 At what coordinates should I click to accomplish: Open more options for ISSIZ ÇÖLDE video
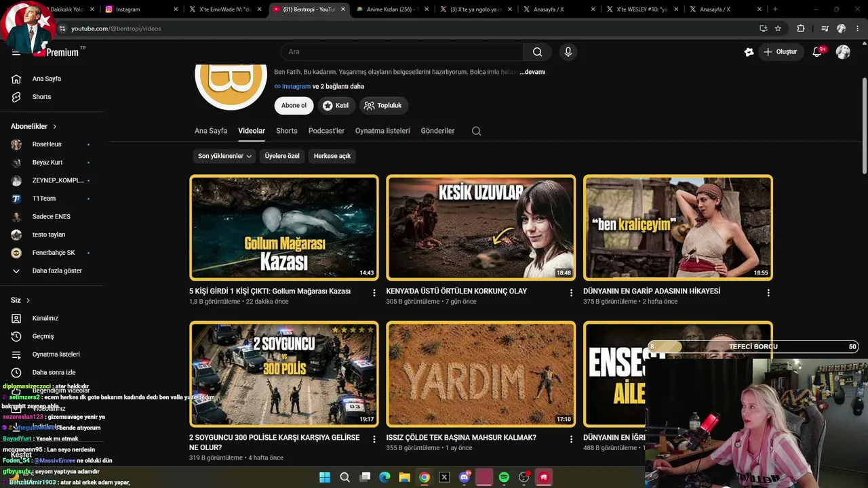pos(571,439)
